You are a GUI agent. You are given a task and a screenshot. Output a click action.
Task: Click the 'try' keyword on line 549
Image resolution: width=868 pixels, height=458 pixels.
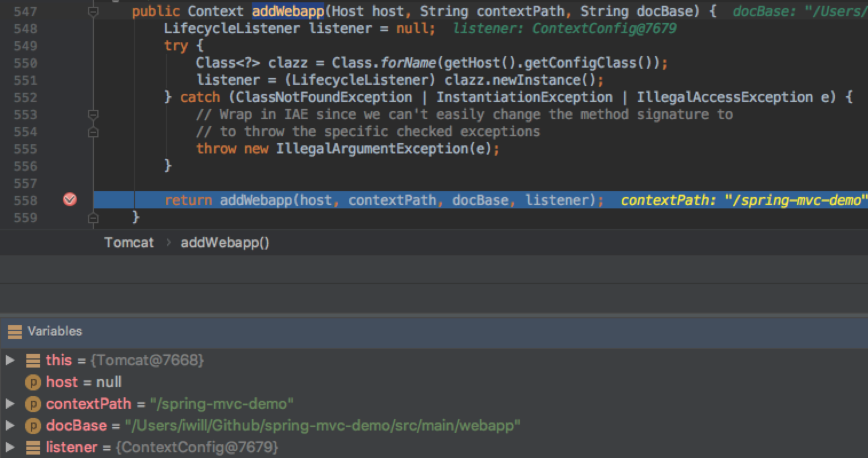click(x=176, y=46)
